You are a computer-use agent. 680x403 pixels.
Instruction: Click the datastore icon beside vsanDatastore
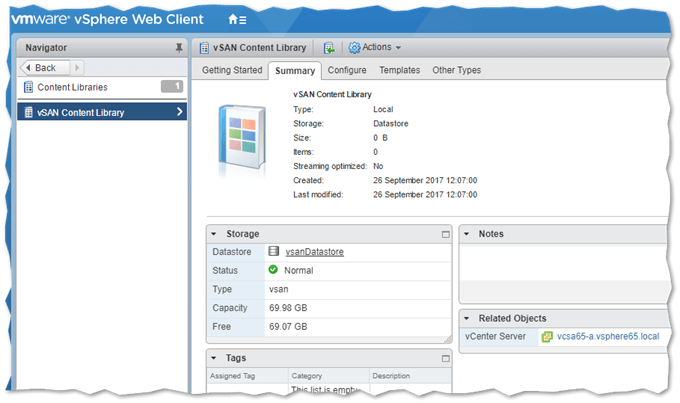pos(274,251)
